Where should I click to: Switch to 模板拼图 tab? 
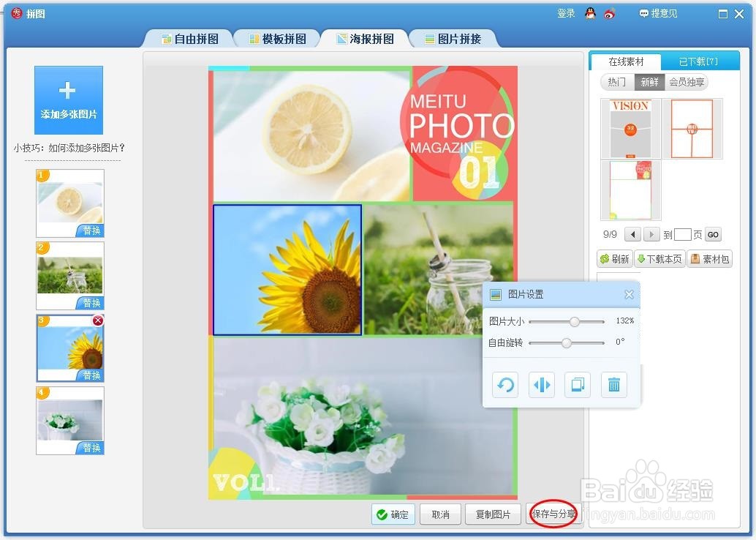pos(278,39)
